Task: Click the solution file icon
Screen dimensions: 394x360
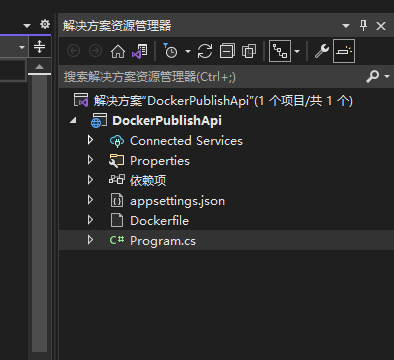Action: pos(81,100)
